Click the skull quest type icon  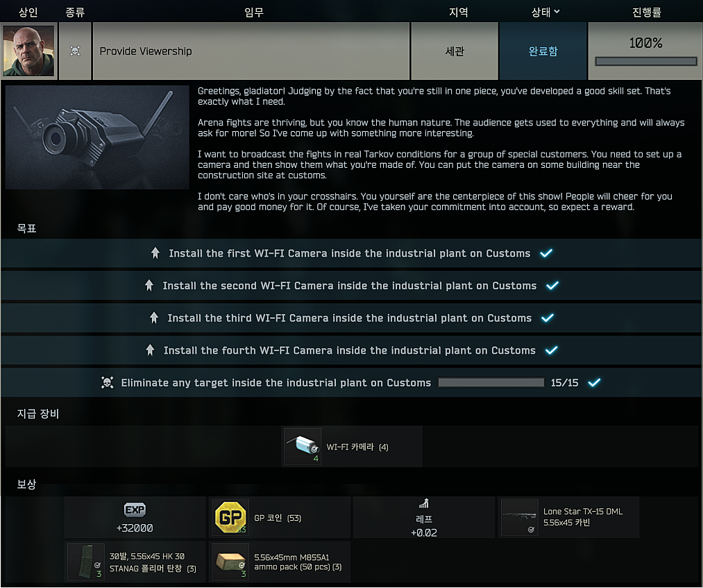76,51
